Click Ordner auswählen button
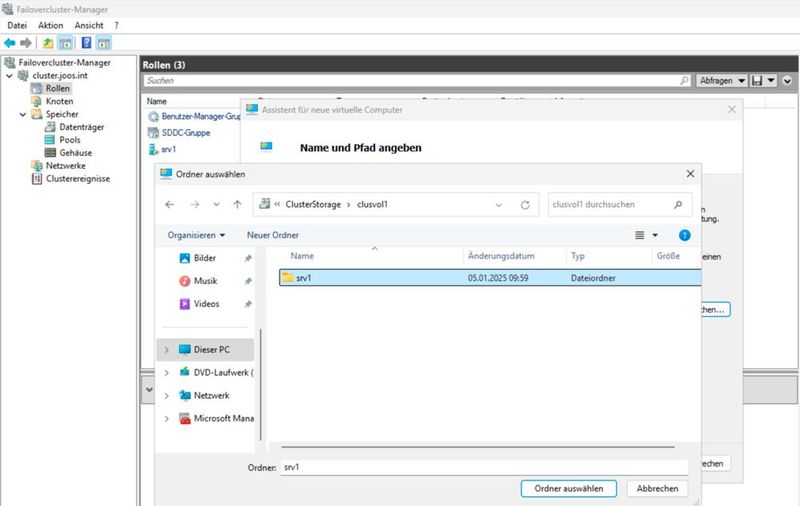Image resolution: width=800 pixels, height=506 pixels. click(x=569, y=489)
